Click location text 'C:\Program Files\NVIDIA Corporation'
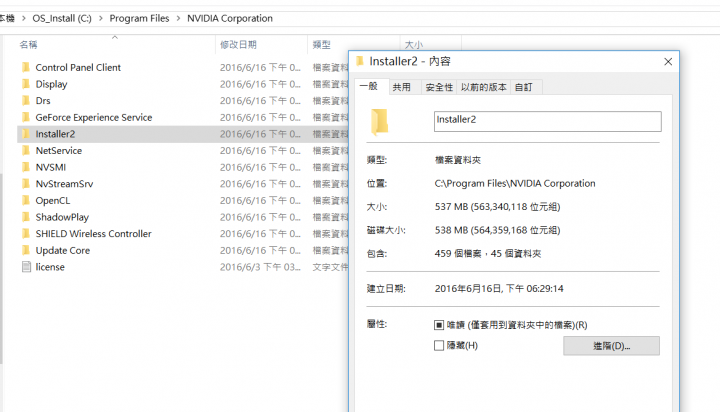The image size is (720, 412). pos(515,183)
